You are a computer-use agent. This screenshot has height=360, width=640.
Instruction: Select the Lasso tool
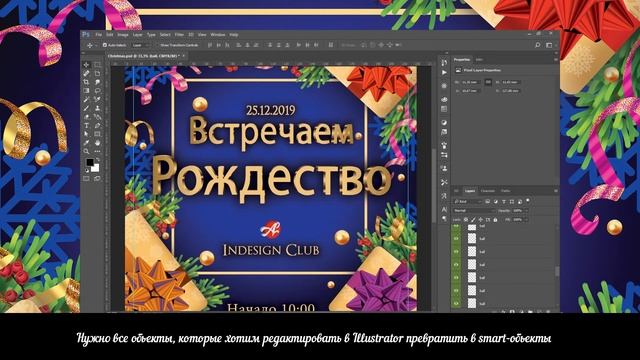[x=97, y=91]
